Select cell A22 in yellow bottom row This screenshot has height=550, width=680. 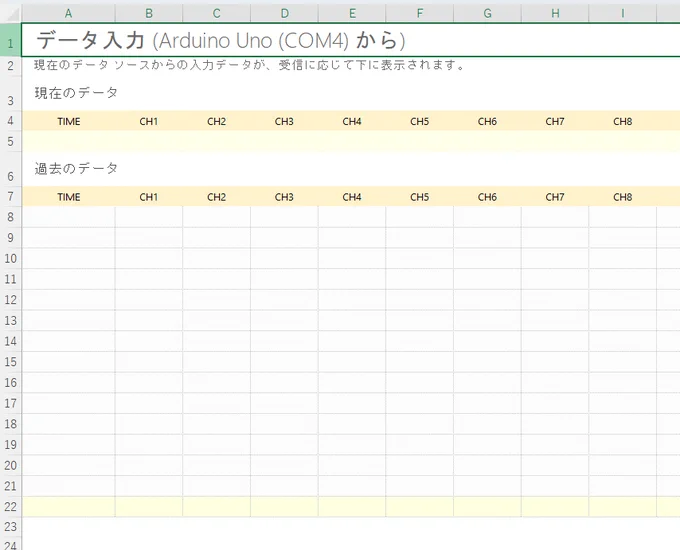pos(69,507)
